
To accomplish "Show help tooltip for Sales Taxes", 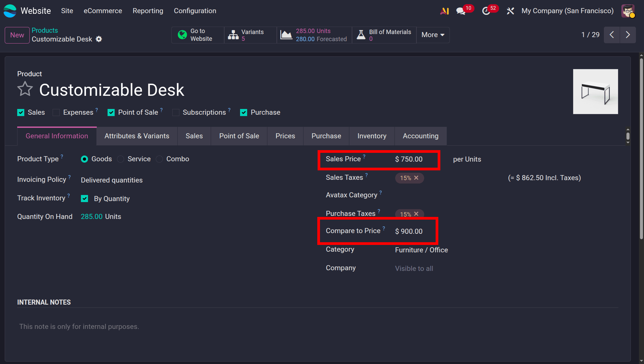I will (x=367, y=175).
